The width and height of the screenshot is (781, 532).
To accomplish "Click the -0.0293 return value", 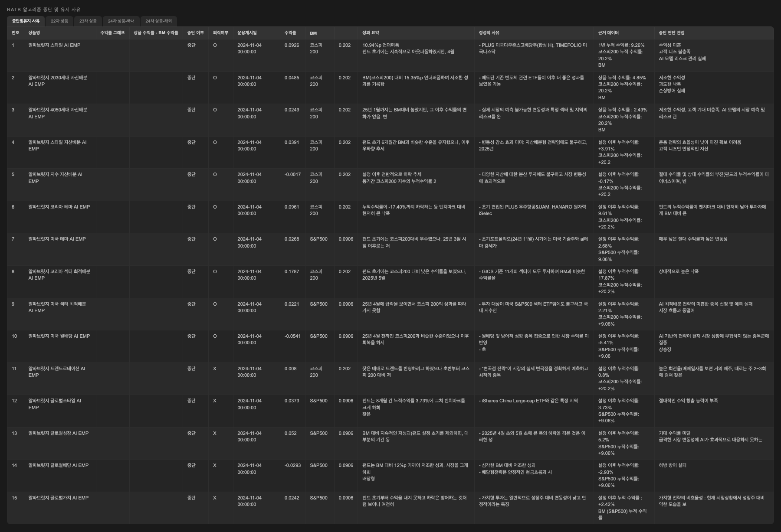I will (x=292, y=465).
